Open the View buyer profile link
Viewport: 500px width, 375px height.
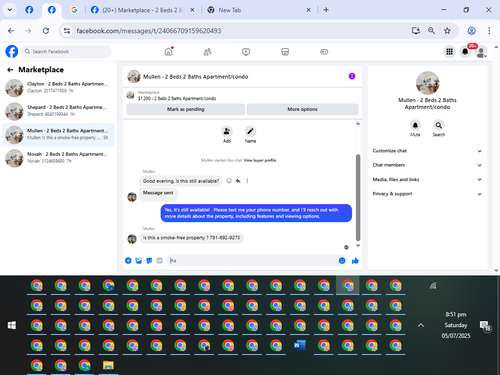(260, 160)
